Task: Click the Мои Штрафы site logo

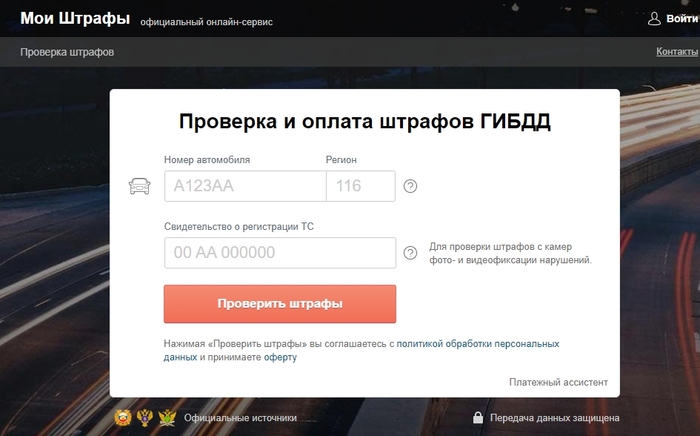Action: click(x=75, y=18)
